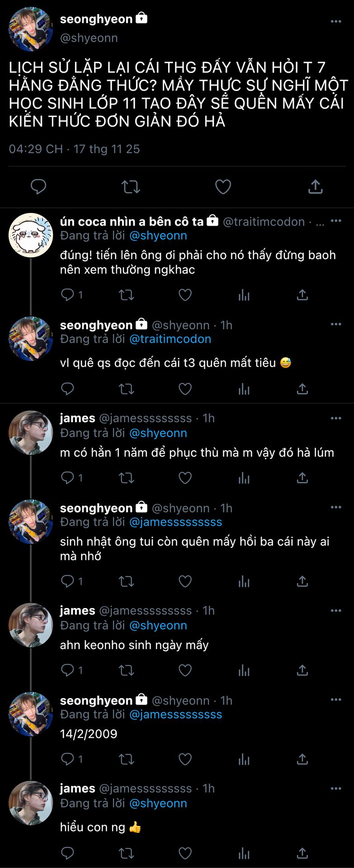Reply to the main tweet by seonghyeon
Screen dimensions: 354x868
pos(38,187)
